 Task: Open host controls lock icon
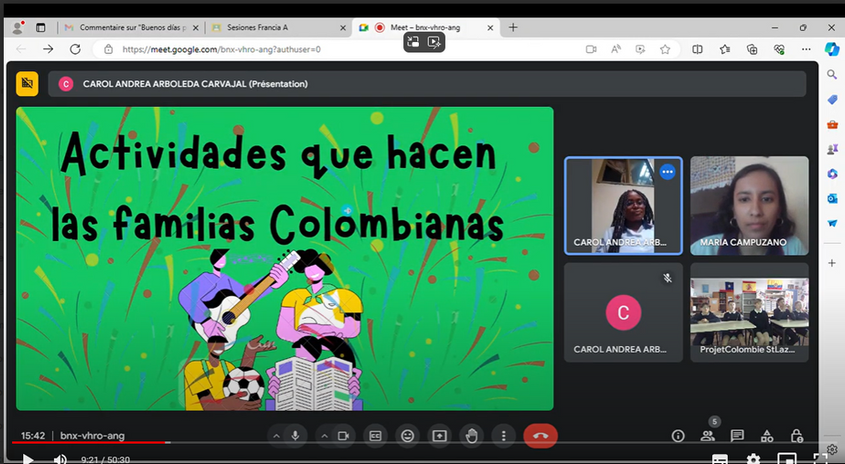click(x=796, y=436)
